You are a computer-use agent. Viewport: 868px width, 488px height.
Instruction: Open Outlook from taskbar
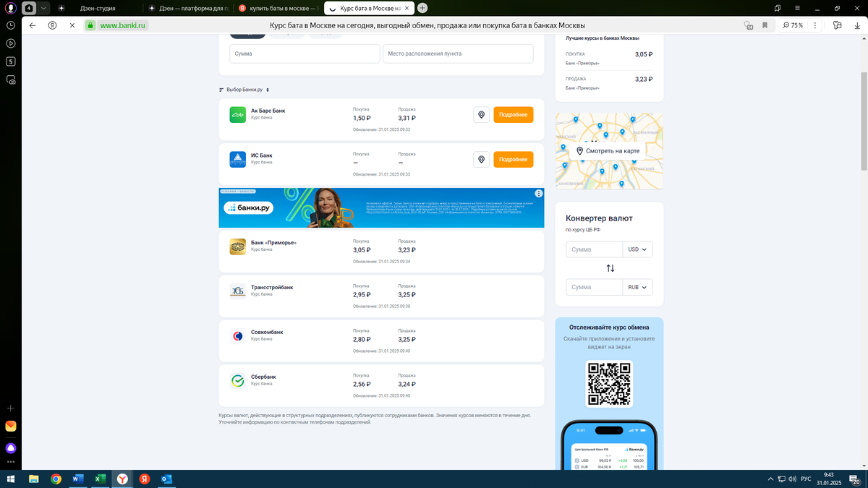(x=167, y=479)
